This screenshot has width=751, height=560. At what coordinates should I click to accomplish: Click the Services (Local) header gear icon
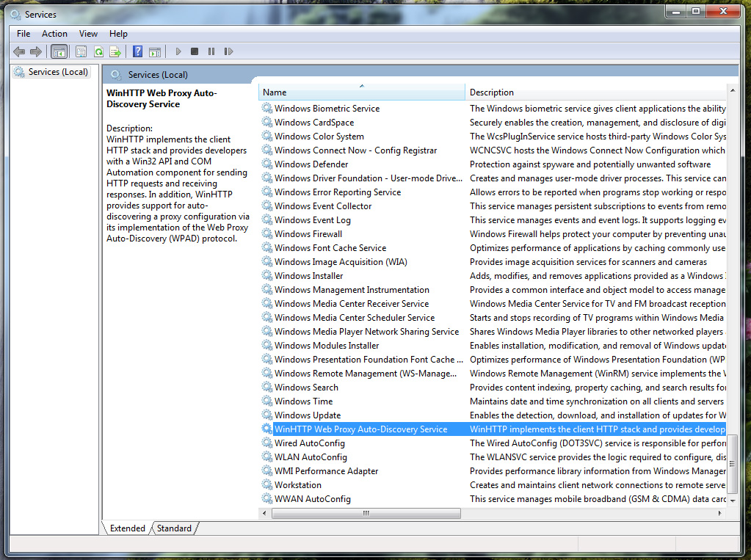[x=115, y=75]
